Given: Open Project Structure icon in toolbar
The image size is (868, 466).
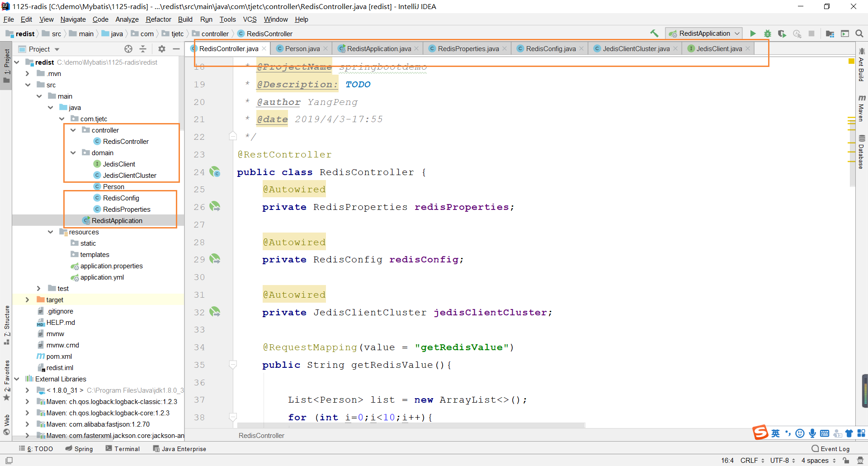Looking at the screenshot, I should [830, 33].
